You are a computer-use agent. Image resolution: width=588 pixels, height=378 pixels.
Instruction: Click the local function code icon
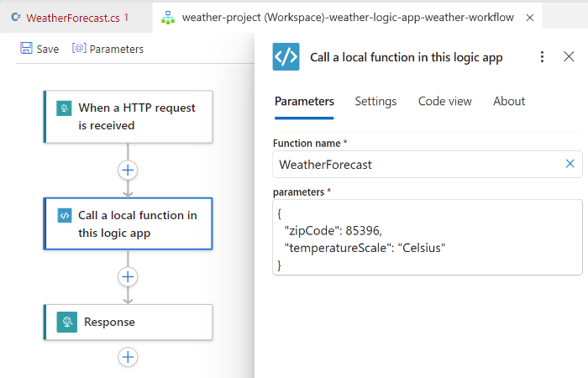pyautogui.click(x=64, y=216)
